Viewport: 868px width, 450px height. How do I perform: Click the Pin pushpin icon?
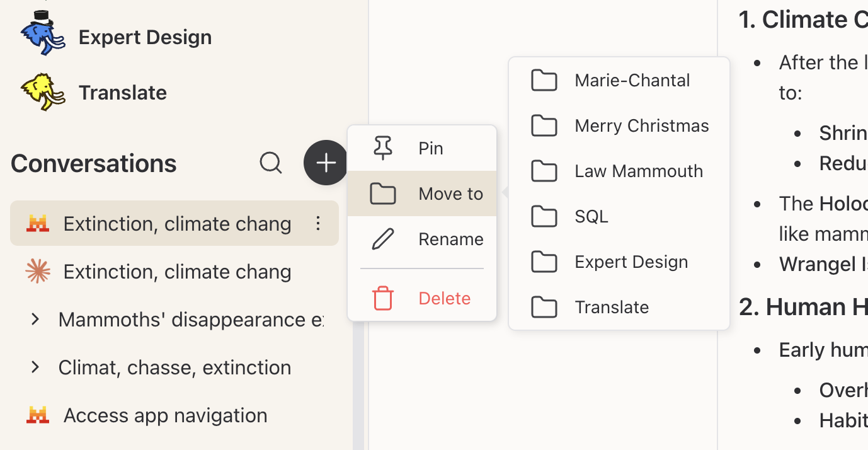tap(383, 148)
